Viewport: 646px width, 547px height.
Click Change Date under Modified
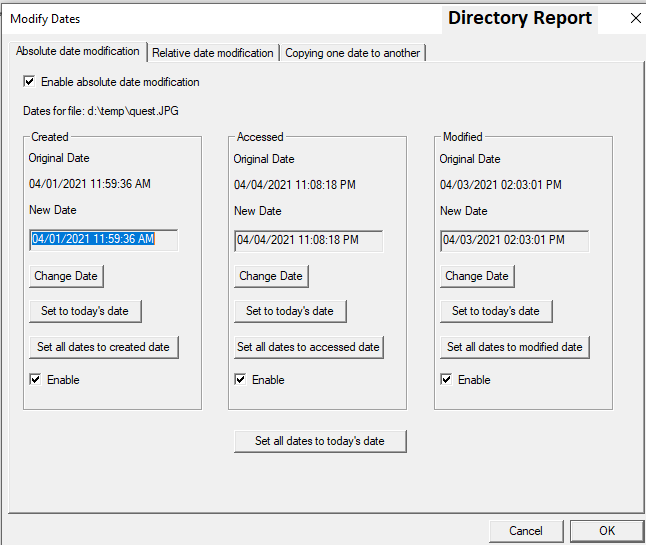477,276
